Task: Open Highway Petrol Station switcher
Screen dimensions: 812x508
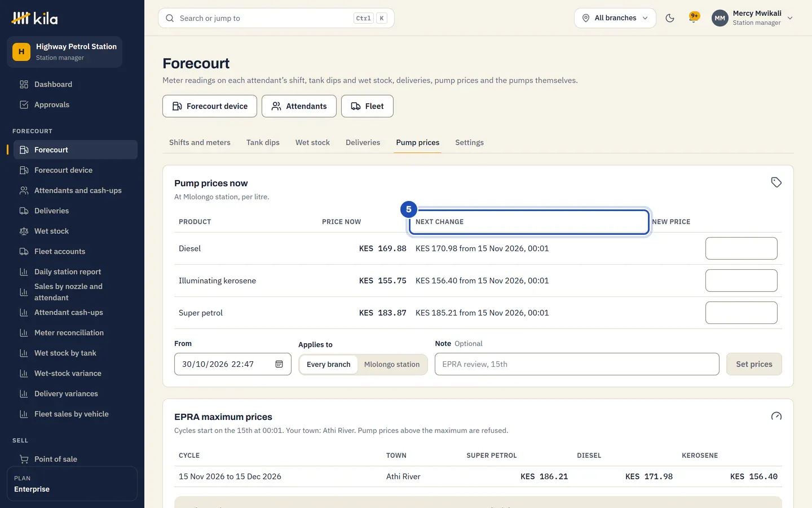Action: coord(64,51)
